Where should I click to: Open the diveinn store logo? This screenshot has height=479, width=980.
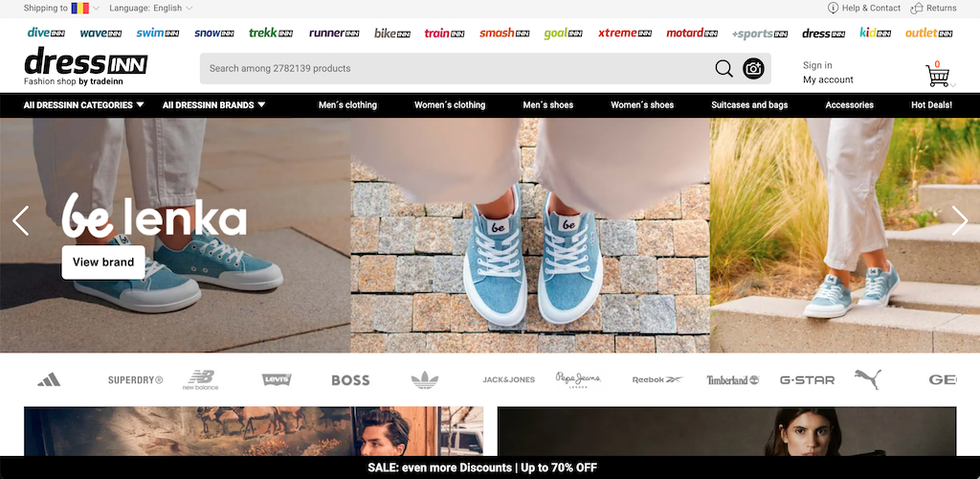[x=46, y=33]
